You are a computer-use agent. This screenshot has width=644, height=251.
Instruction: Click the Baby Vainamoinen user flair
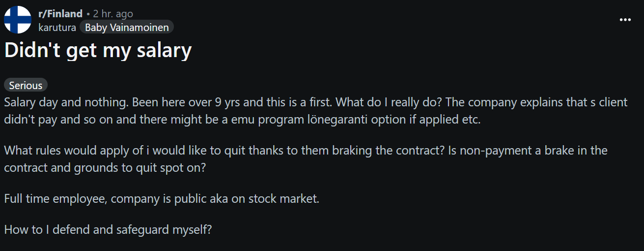pos(127,28)
